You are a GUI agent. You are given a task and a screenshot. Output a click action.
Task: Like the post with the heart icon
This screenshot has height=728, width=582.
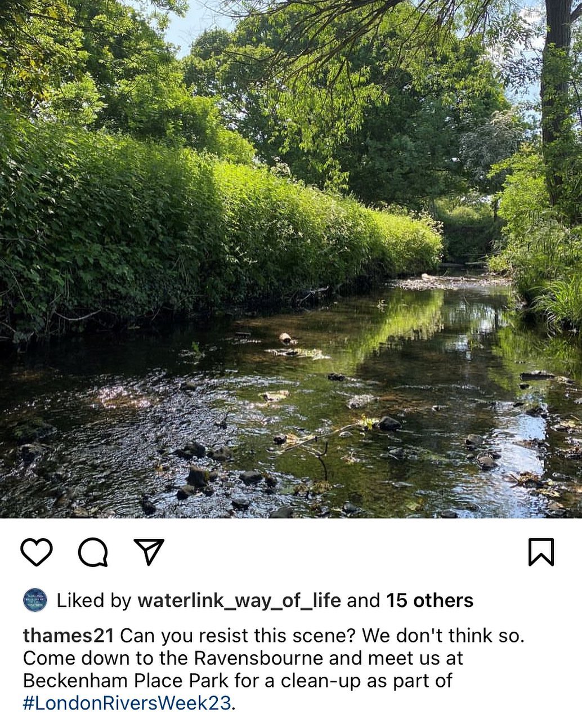coord(37,552)
